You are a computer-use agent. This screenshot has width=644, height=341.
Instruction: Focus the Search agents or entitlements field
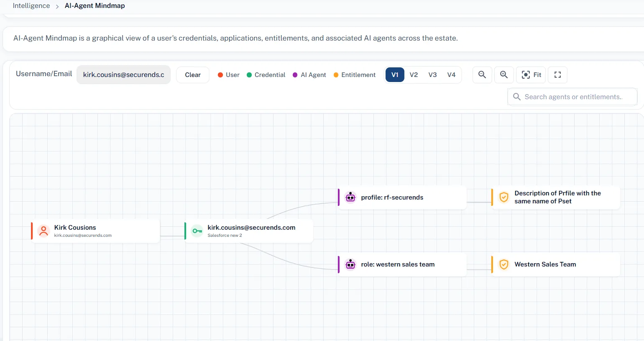point(572,97)
